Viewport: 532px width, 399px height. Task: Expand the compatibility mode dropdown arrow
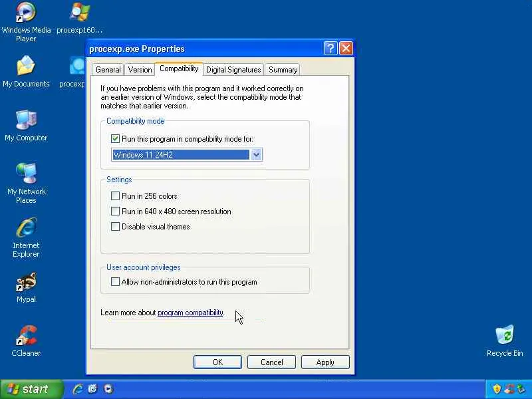[256, 155]
